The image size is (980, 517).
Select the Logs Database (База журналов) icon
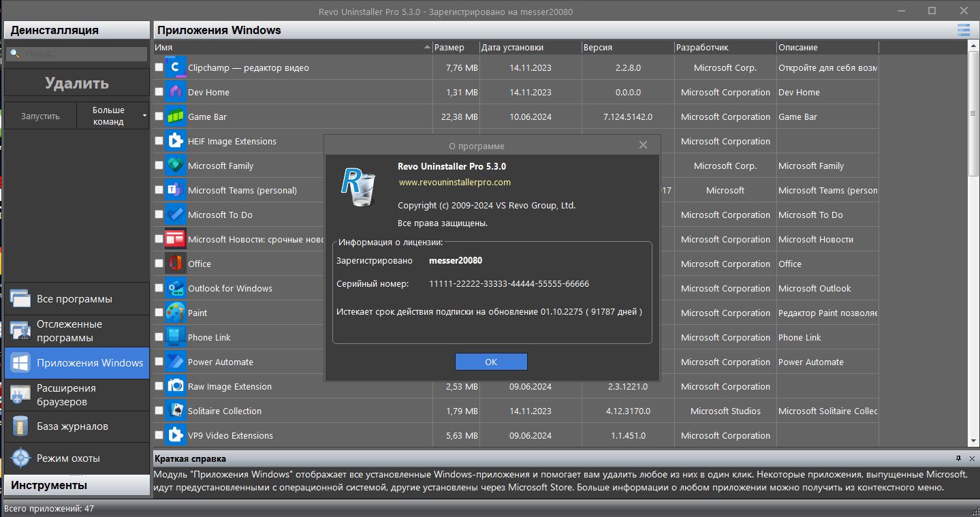pos(20,426)
